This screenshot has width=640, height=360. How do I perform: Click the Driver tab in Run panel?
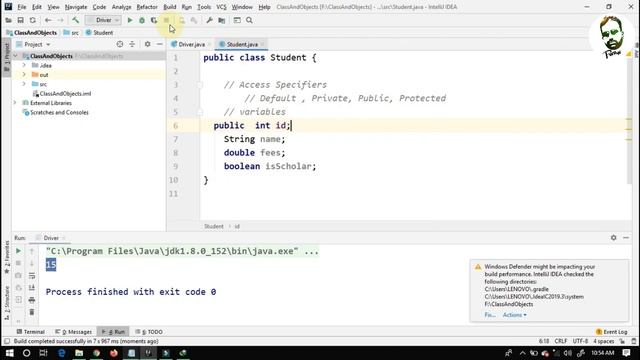[51, 238]
